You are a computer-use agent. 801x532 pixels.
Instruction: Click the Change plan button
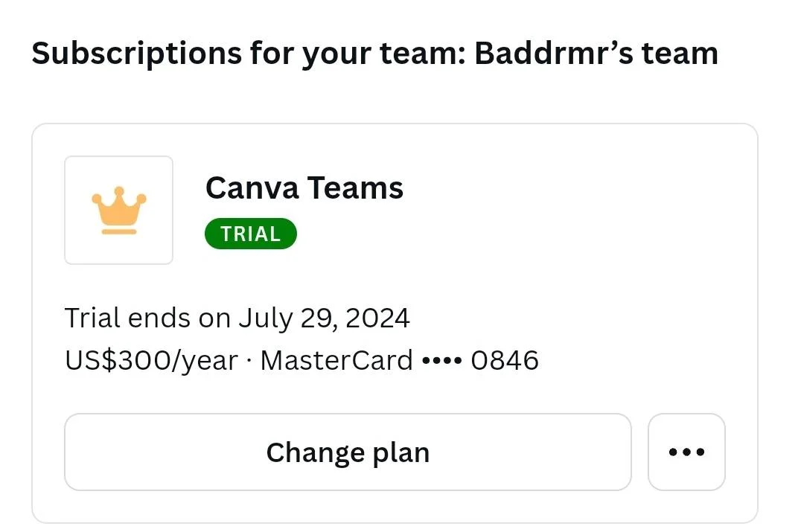(348, 452)
